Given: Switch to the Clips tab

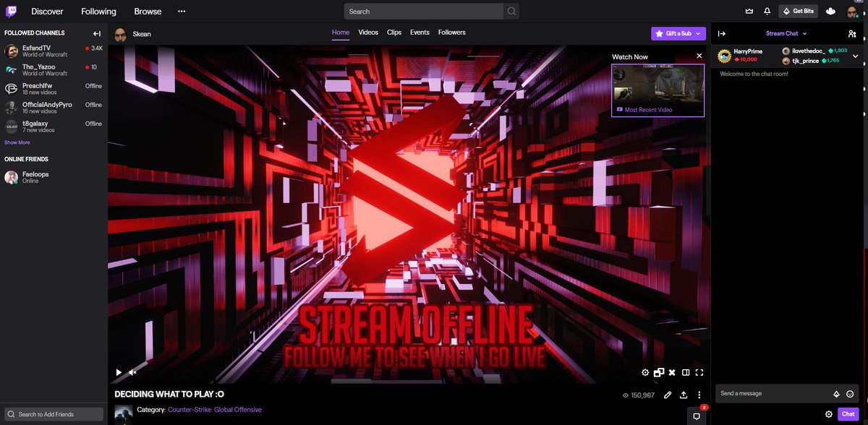Looking at the screenshot, I should pyautogui.click(x=394, y=33).
